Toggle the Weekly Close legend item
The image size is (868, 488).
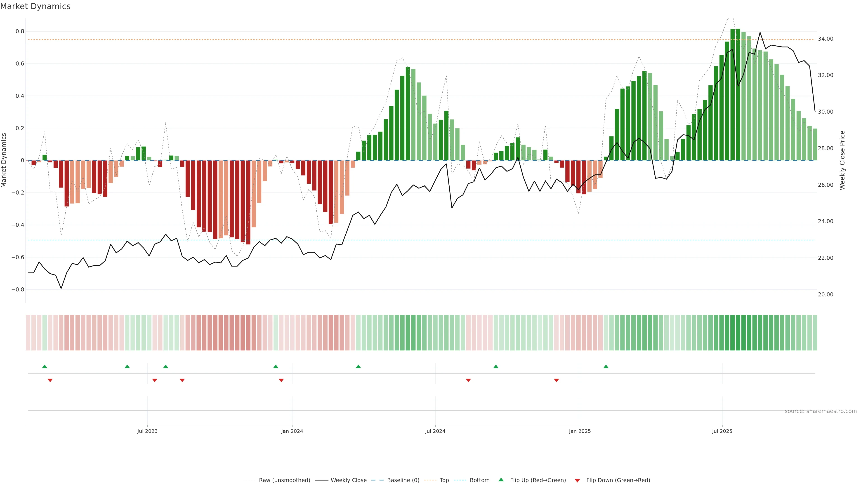point(348,480)
